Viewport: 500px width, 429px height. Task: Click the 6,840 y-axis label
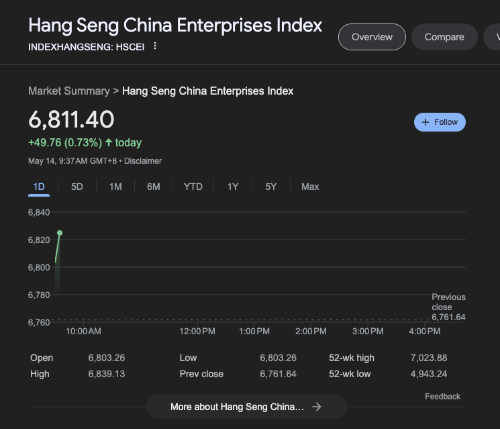(39, 212)
